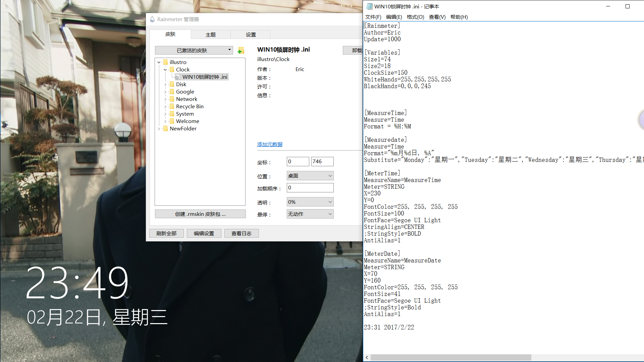Image resolution: width=644 pixels, height=362 pixels.
Task: Click the add new skin folder icon
Action: coord(241,51)
